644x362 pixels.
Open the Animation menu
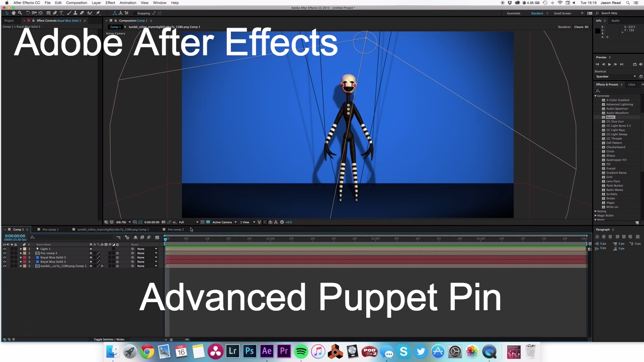pyautogui.click(x=128, y=3)
